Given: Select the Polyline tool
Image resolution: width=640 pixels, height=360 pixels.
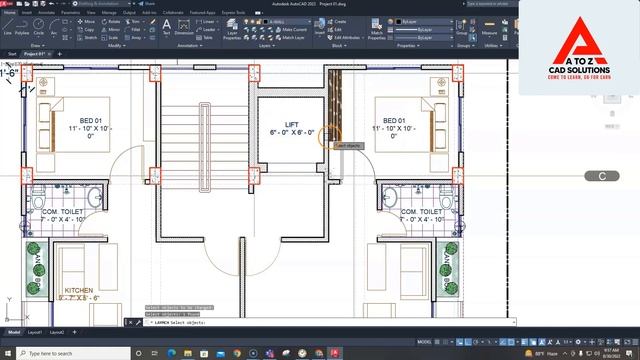Looking at the screenshot, I should tap(22, 27).
